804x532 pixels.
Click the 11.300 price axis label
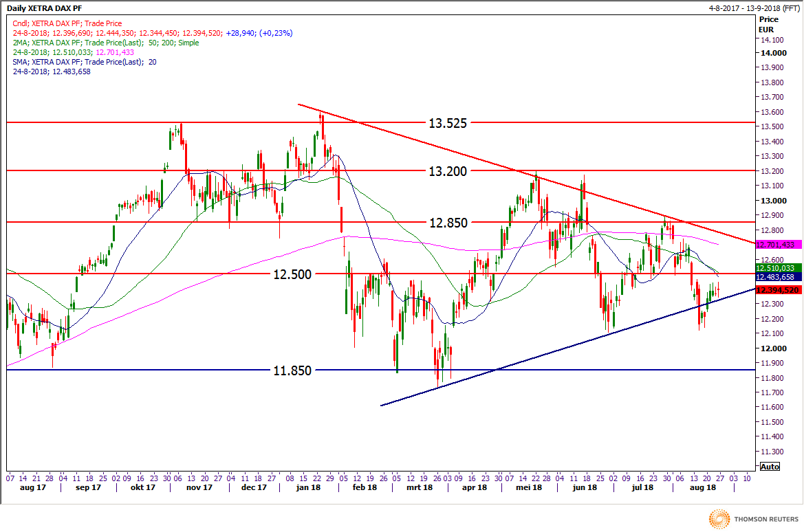click(x=772, y=452)
